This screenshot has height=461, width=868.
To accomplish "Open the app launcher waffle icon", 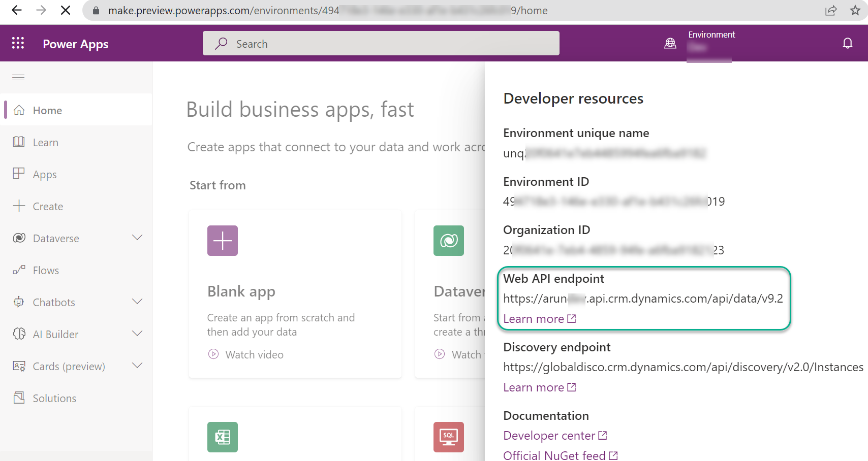I will (18, 43).
